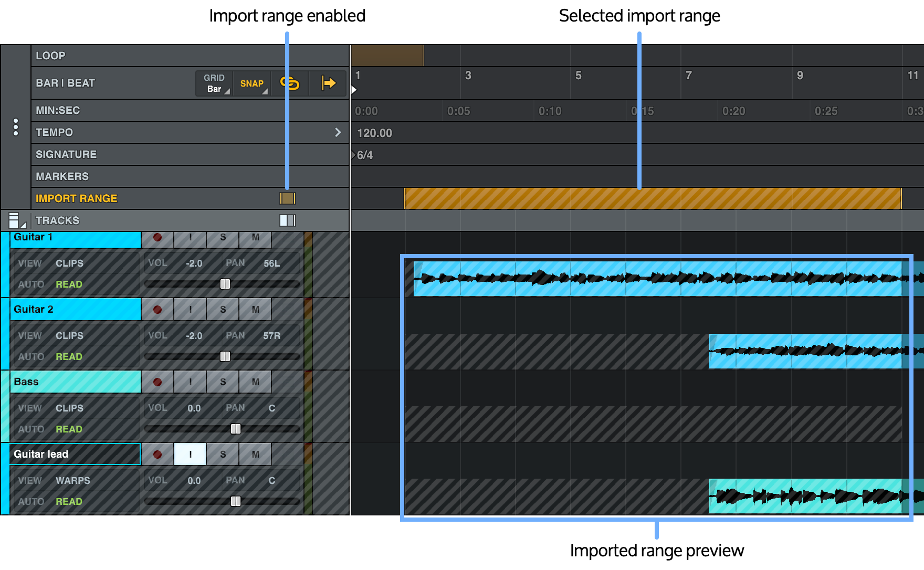Click the pan slider on the Bass track
924x570 pixels.
(x=235, y=429)
